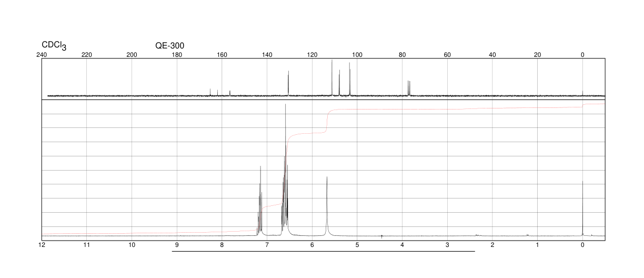Click the CDCl3 carbon triplet near 77 ppm
The height and width of the screenshot is (278, 644).
(x=409, y=88)
